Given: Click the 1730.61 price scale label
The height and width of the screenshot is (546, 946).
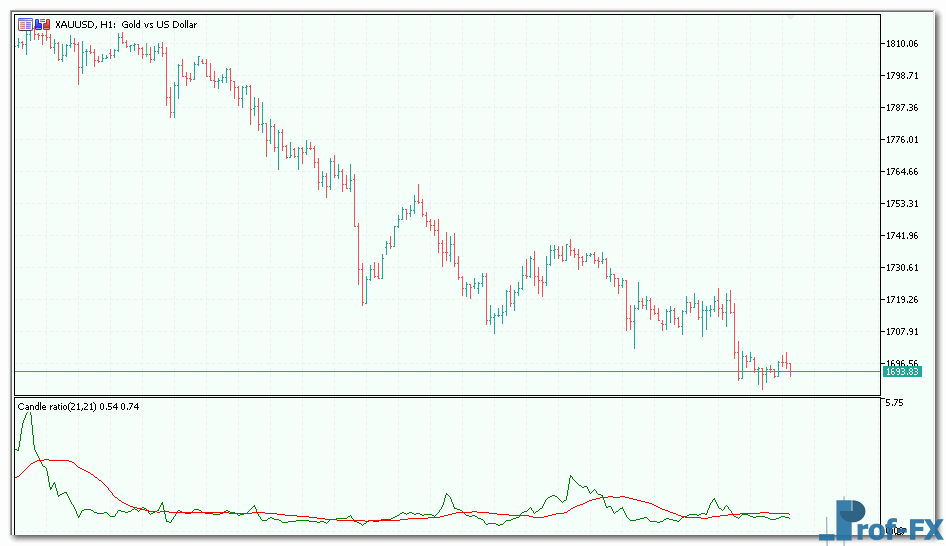Looking at the screenshot, I should [x=901, y=268].
